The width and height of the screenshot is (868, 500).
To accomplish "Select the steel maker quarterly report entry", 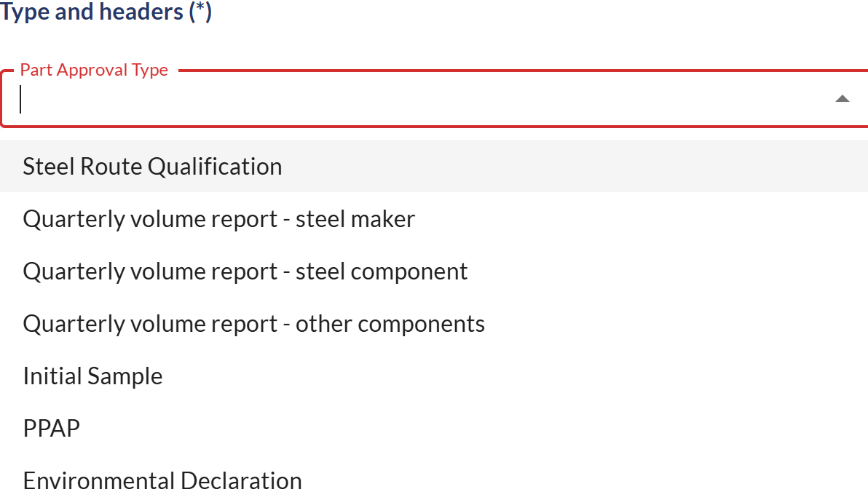I will (x=218, y=219).
